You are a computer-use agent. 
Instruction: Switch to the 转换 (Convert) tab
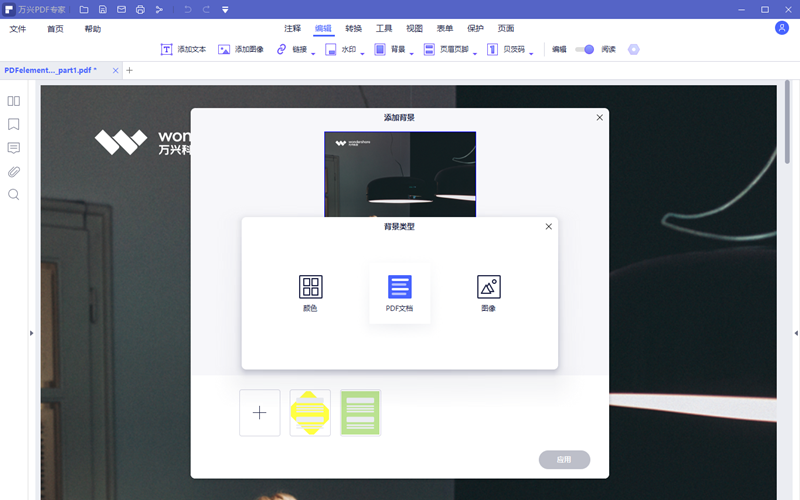(354, 29)
